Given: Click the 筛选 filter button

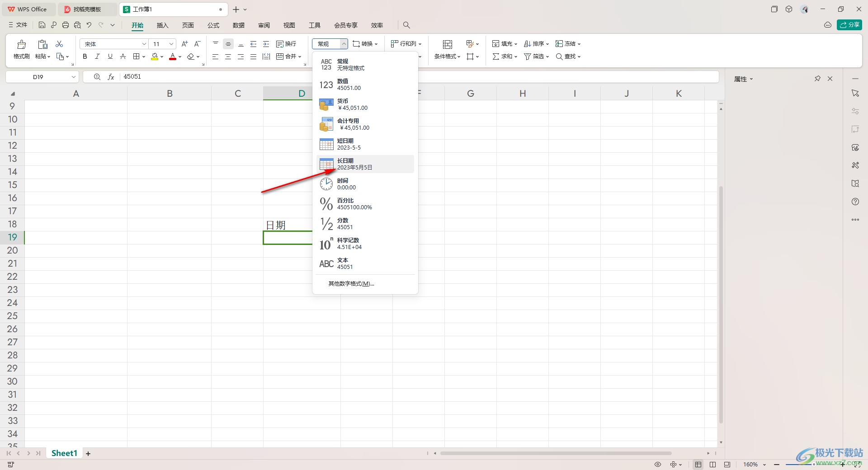Looking at the screenshot, I should point(536,56).
